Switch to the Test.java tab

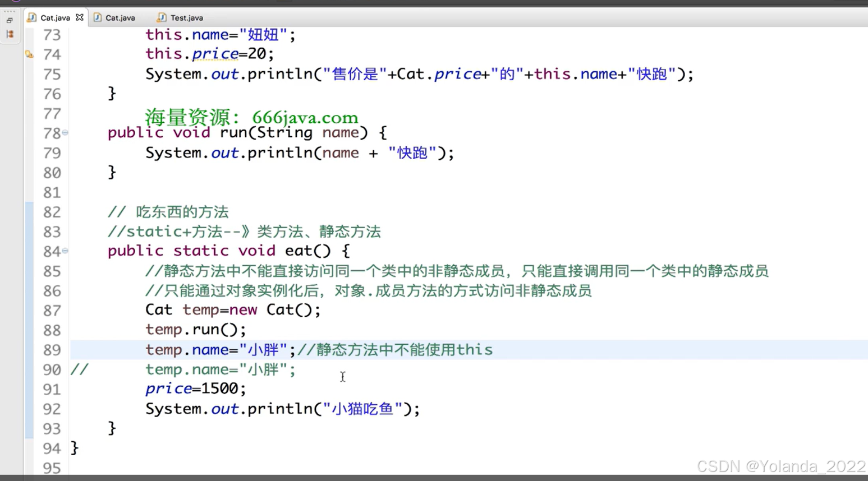click(x=181, y=18)
